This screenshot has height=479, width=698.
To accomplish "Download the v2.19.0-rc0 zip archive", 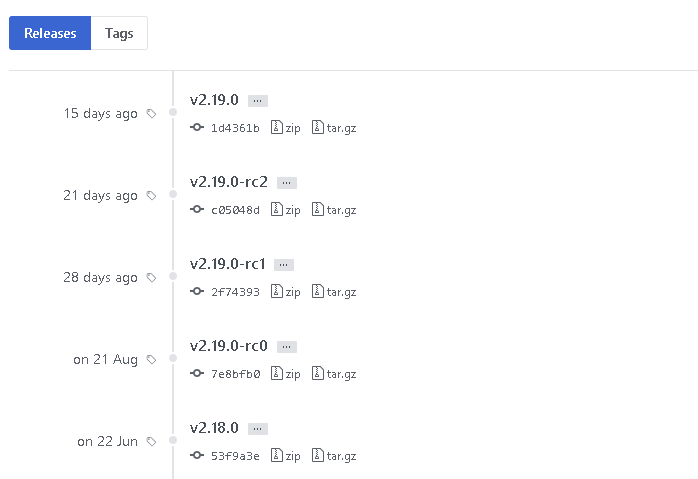I will click(286, 374).
